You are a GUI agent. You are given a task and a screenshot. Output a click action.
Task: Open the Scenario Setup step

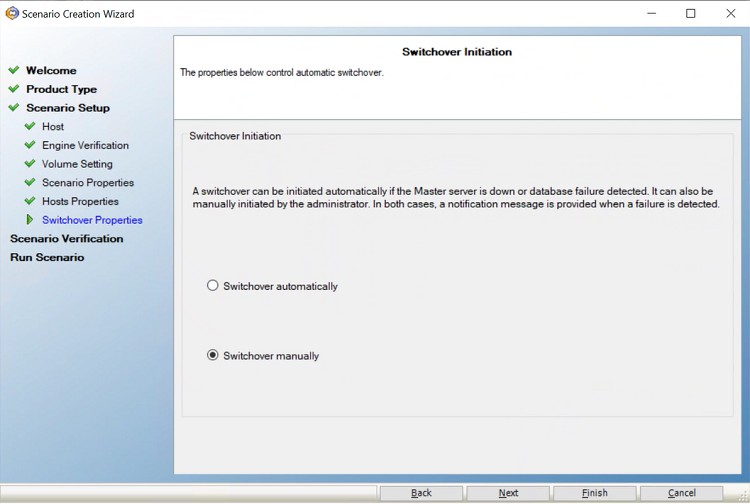point(68,108)
